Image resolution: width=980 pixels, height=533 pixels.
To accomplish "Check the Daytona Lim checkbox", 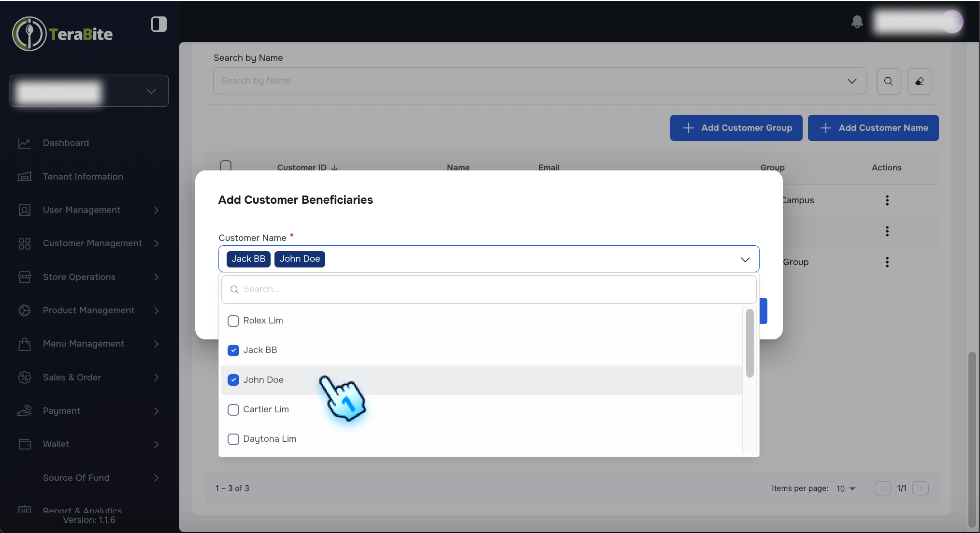I will (233, 439).
